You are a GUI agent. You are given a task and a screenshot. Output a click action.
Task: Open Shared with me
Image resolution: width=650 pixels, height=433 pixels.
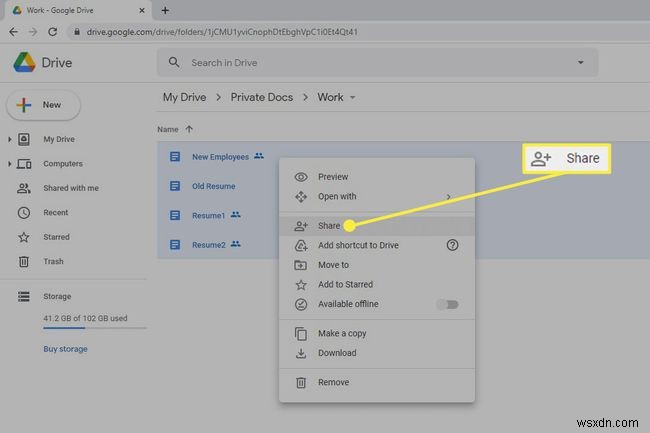(71, 188)
